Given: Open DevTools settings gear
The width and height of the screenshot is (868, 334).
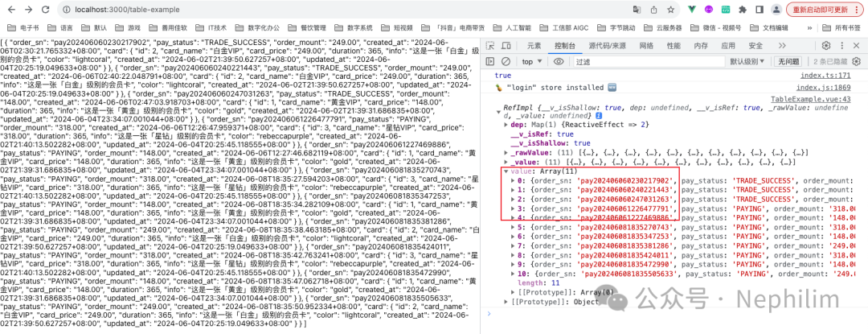Looking at the screenshot, I should point(826,45).
